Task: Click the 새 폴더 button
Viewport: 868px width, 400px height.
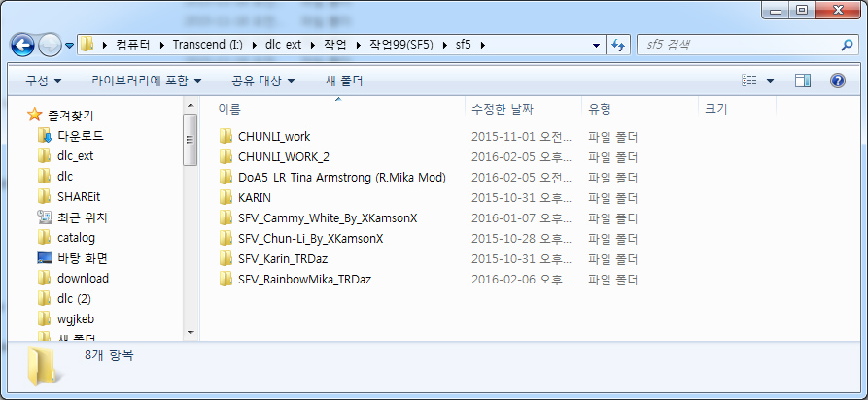Action: click(x=344, y=81)
